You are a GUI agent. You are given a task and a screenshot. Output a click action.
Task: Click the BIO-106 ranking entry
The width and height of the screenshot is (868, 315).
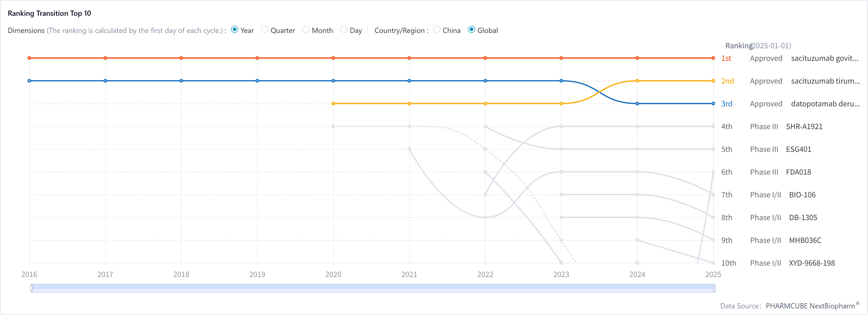[802, 195]
